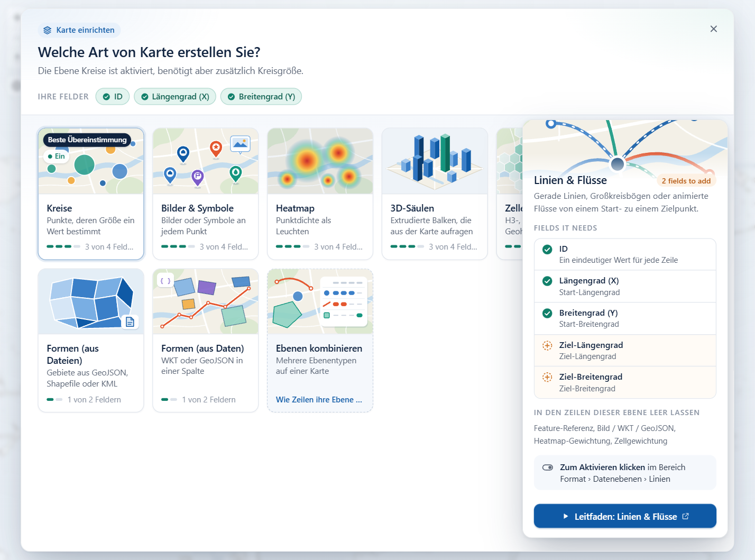Image resolution: width=755 pixels, height=560 pixels.
Task: Click the 2 fields to add badge
Action: (x=686, y=181)
